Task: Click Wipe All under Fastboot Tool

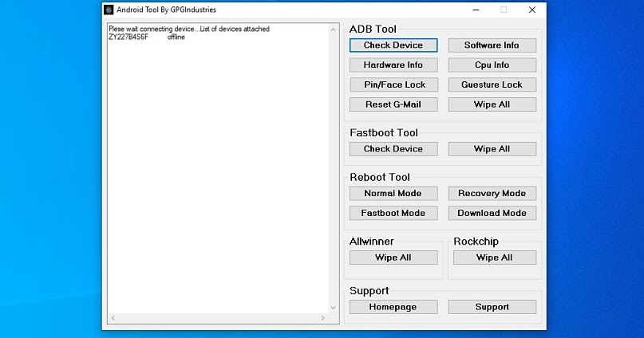Action: 492,149
